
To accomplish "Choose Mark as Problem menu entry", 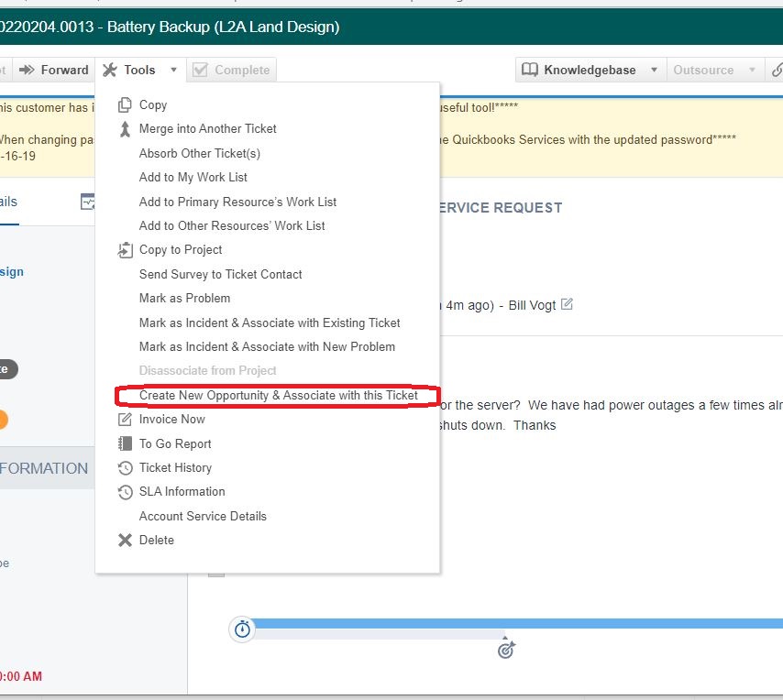I will (x=184, y=299).
